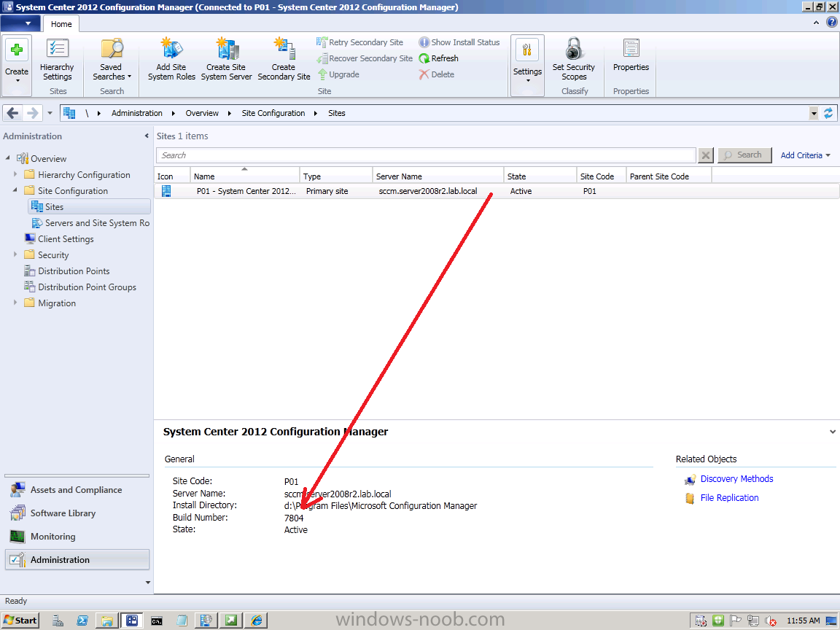Click the address bar refresh icon

pyautogui.click(x=828, y=113)
